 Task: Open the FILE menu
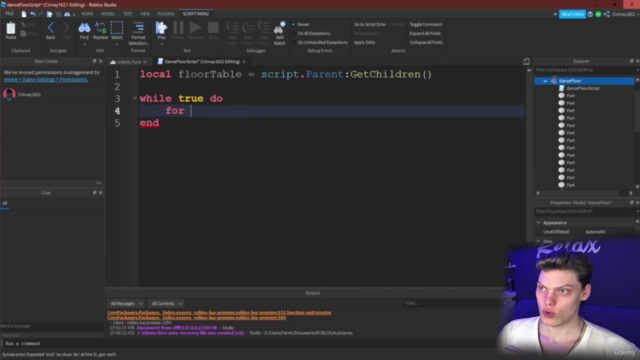(x=9, y=14)
